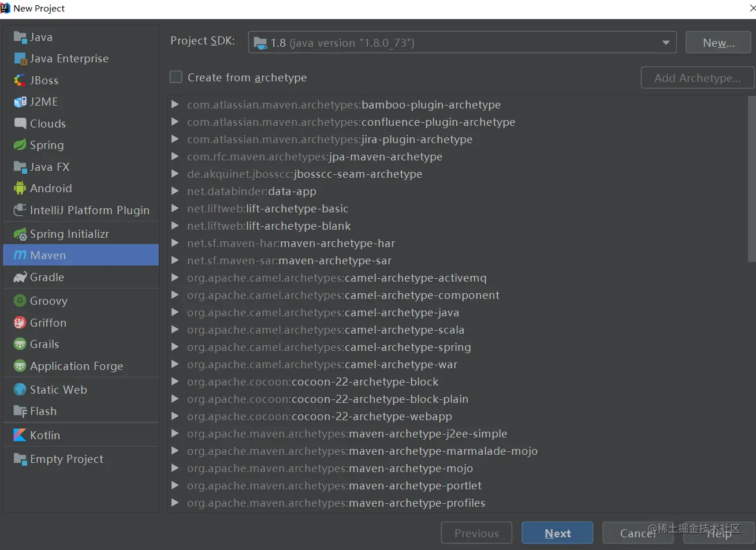Expand jpa-maven-archetype node
Viewport: 756px width, 550px height.
pyautogui.click(x=175, y=156)
